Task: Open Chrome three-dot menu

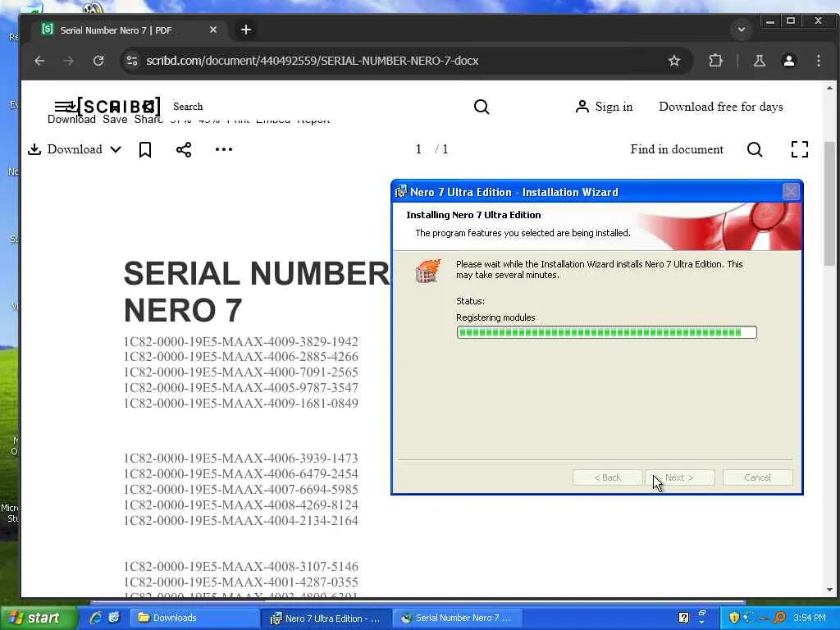Action: 818,61
